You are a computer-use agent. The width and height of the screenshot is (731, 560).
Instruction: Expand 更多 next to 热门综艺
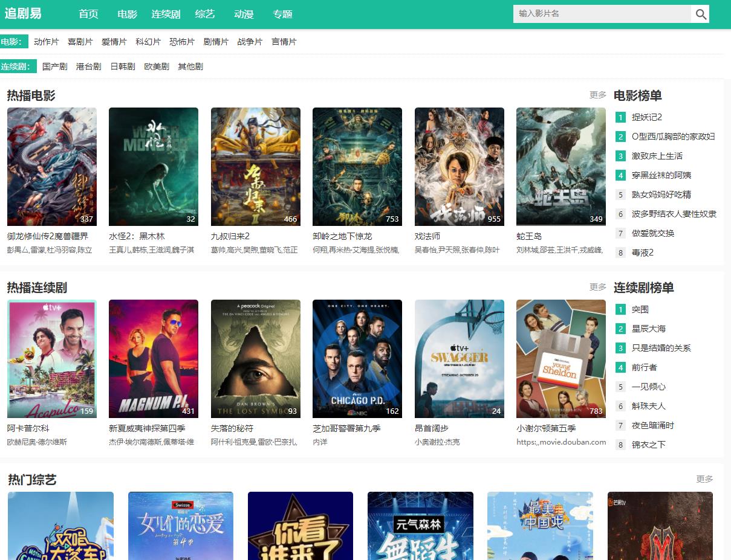(x=704, y=479)
